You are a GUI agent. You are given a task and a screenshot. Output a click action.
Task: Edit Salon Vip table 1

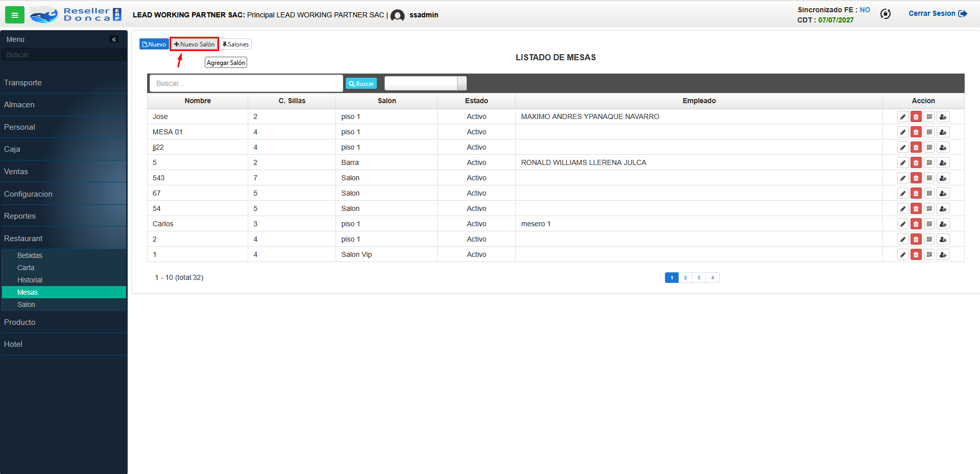(903, 255)
